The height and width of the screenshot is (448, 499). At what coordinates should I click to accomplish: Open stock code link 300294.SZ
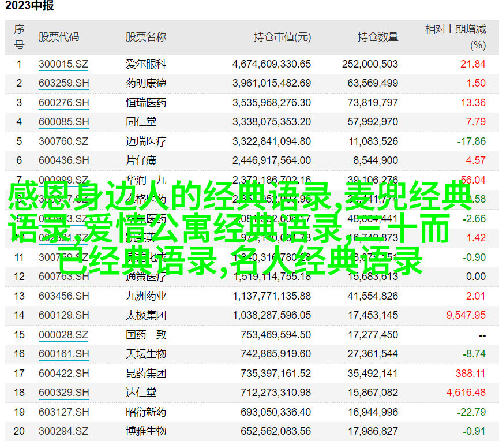point(63,431)
